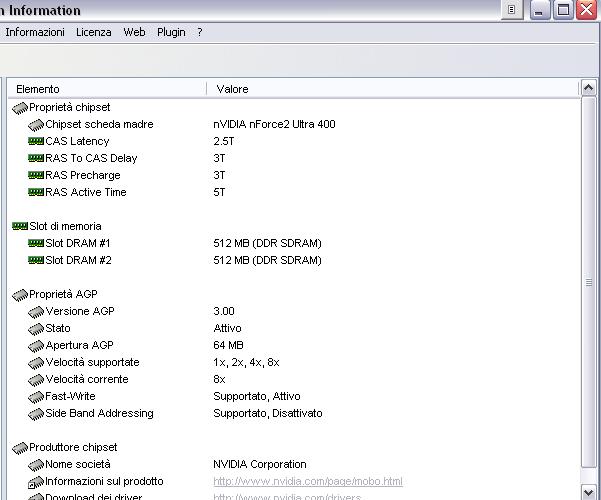The width and height of the screenshot is (601, 500).
Task: Open the nvidia.com/drivers download link
Action: click(x=287, y=497)
